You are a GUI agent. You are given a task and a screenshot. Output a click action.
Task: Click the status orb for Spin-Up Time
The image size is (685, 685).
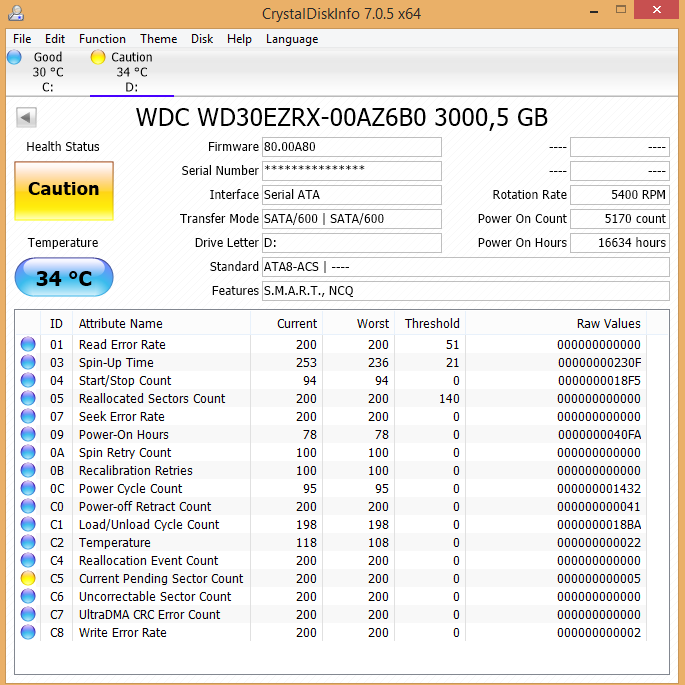(28, 362)
